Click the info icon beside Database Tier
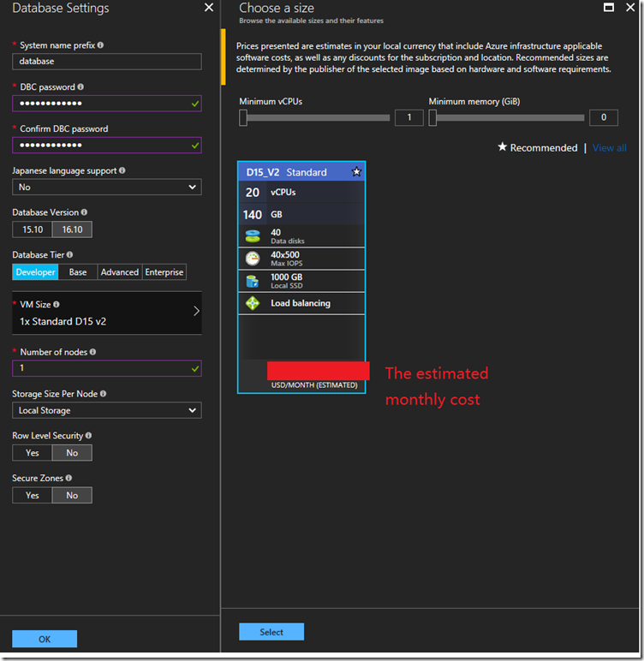Image resolution: width=644 pixels, height=661 pixels. pyautogui.click(x=69, y=254)
